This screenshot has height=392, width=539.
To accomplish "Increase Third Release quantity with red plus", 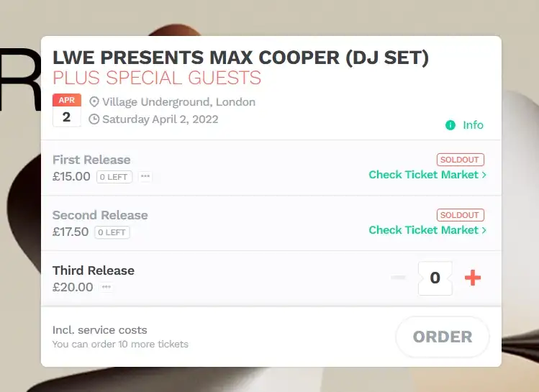I will click(x=473, y=278).
